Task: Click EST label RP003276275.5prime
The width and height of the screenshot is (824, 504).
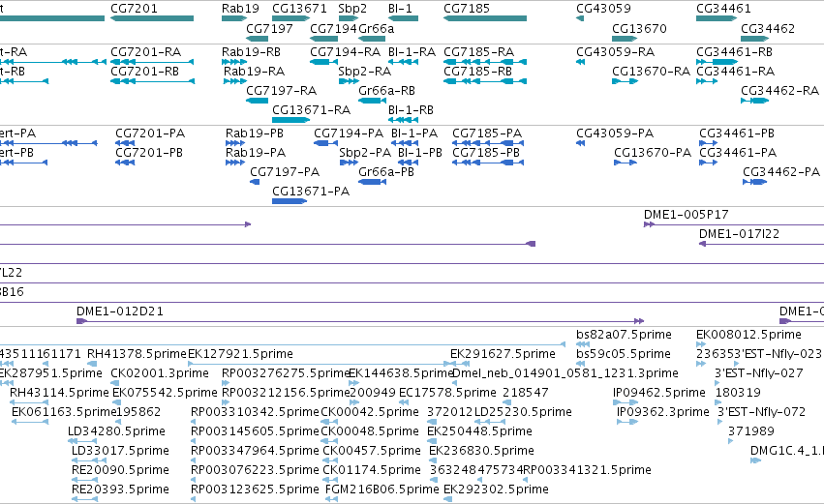Action: 286,373
